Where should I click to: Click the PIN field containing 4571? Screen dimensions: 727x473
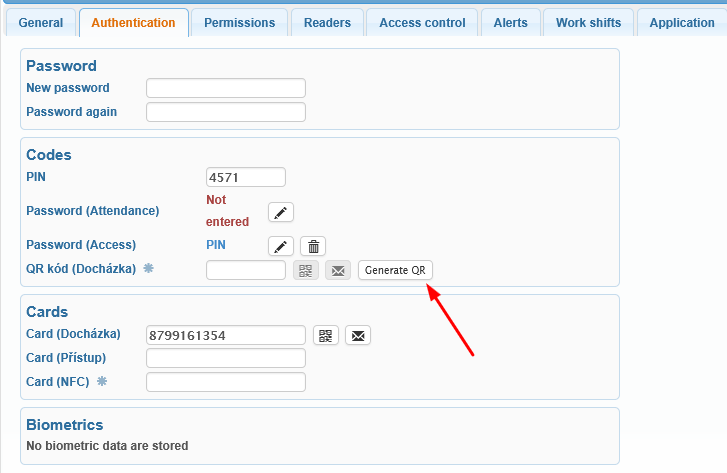pyautogui.click(x=245, y=177)
